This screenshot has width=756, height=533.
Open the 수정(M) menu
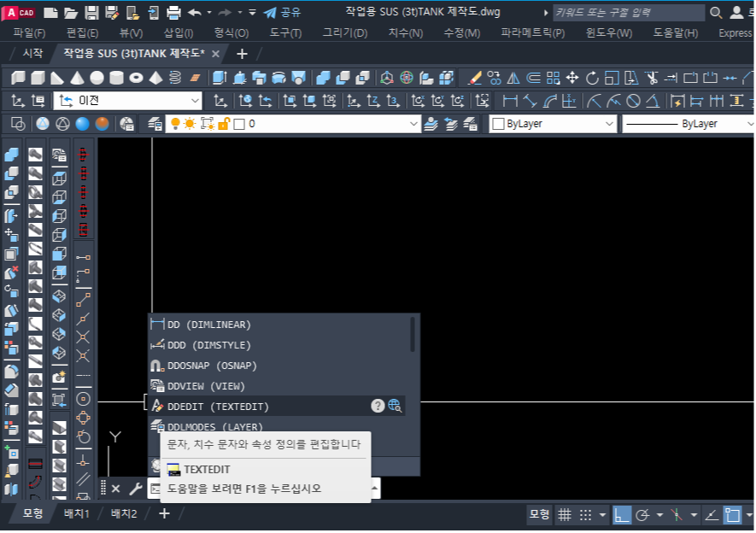pyautogui.click(x=462, y=33)
